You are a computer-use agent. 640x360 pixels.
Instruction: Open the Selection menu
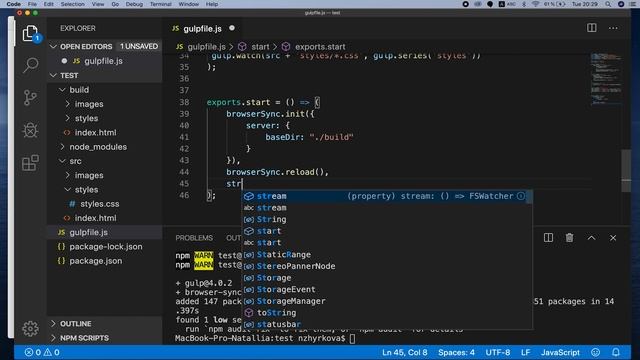pos(72,4)
